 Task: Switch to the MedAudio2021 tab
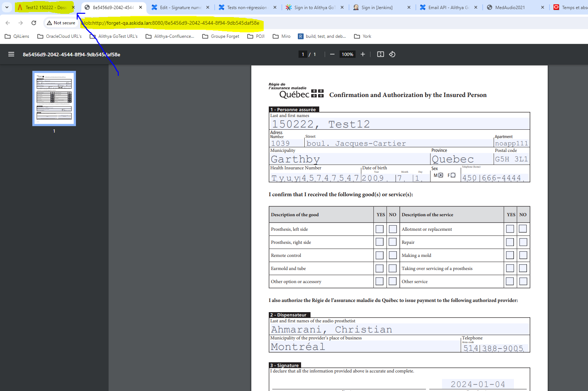[x=510, y=7]
